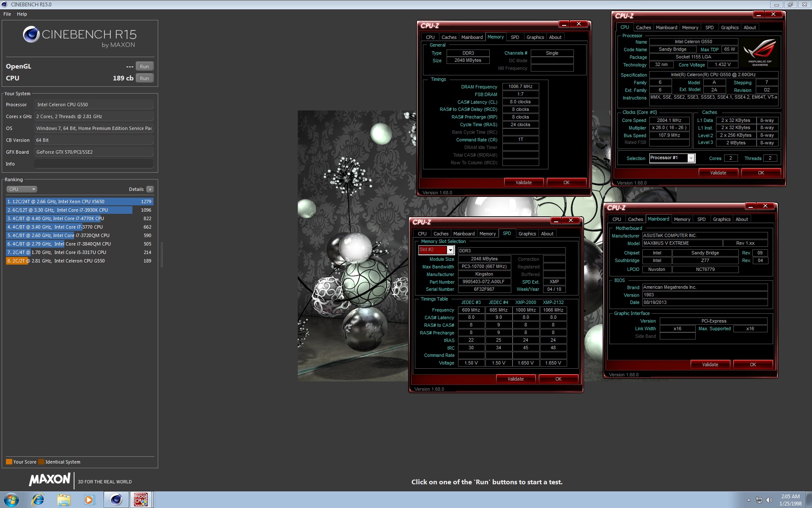The width and height of the screenshot is (812, 508).
Task: Select ranking row Intel Xeon CPU X5650
Action: 80,202
